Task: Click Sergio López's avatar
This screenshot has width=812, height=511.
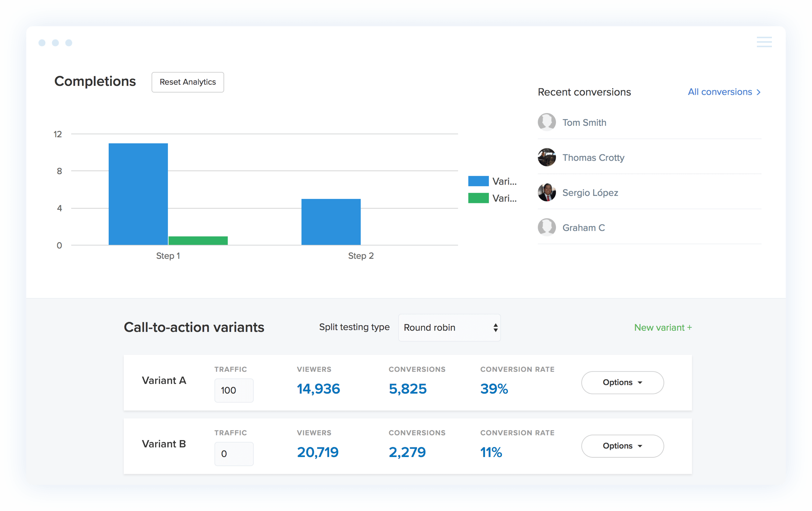Action: pyautogui.click(x=547, y=193)
